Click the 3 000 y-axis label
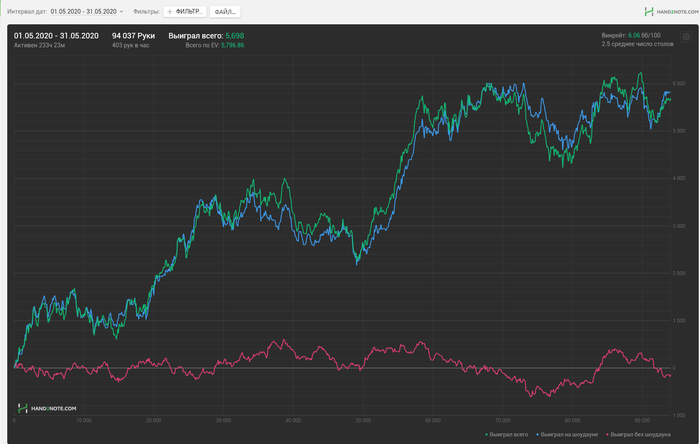Viewport: 700px width, 444px height. tap(679, 226)
